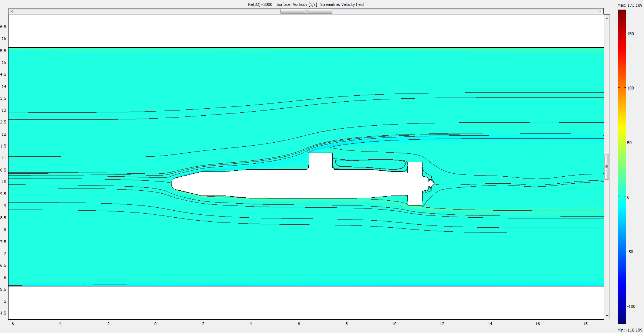Click the submarine conning tower
Screen dimensions: 644x333
click(321, 161)
